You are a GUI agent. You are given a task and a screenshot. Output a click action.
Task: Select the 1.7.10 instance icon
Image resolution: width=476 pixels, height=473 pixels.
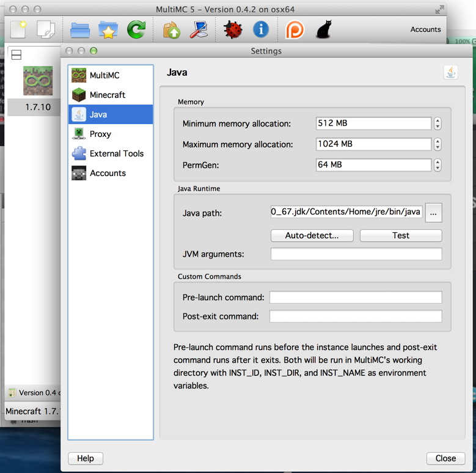38,81
